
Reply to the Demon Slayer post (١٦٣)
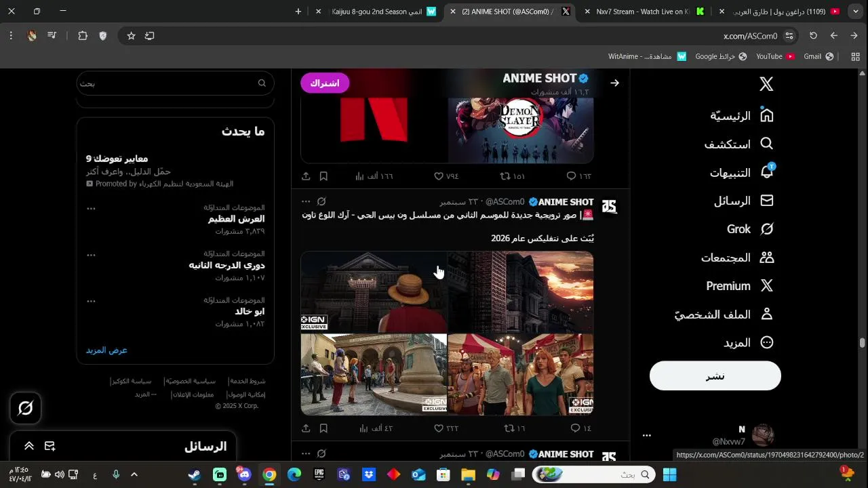578,176
